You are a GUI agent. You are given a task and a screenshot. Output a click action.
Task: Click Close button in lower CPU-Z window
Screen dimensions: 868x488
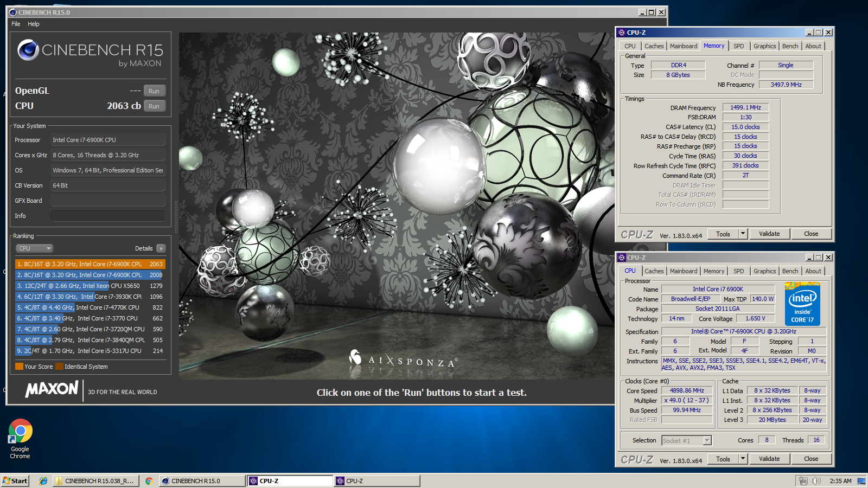pyautogui.click(x=811, y=459)
